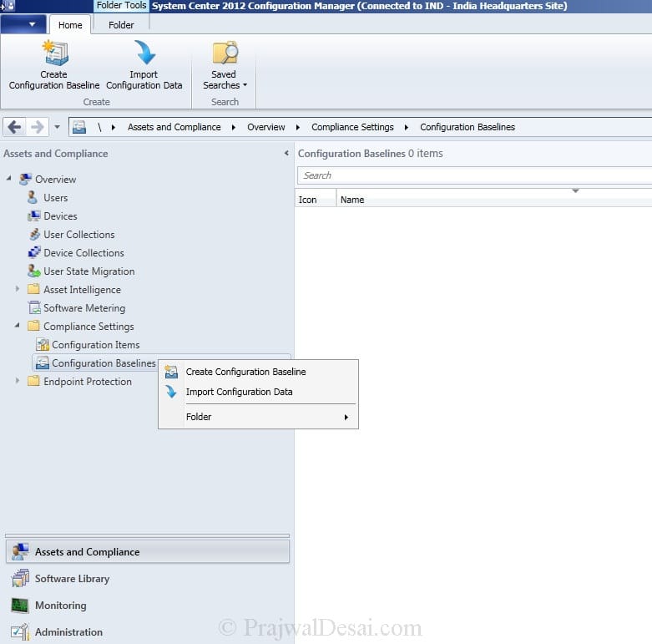Open breadcrumb arrow after Assets and Compliance

[234, 127]
